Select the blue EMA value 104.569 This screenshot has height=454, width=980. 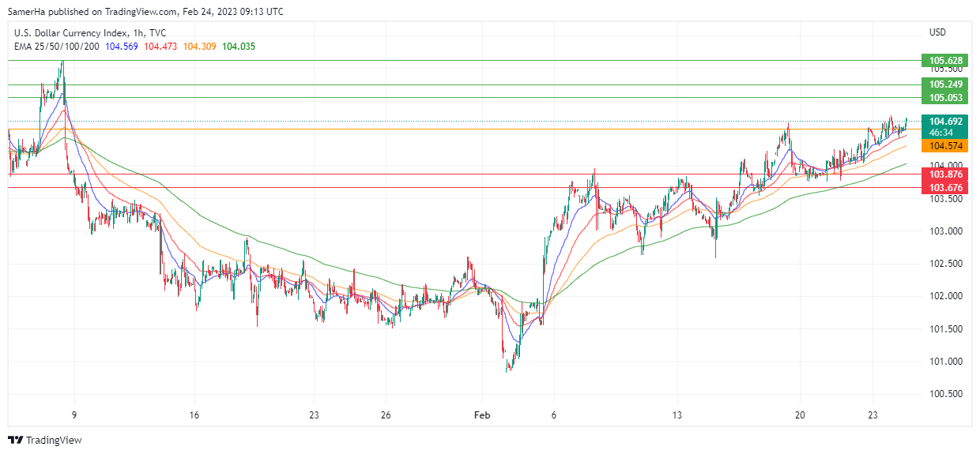tap(121, 47)
